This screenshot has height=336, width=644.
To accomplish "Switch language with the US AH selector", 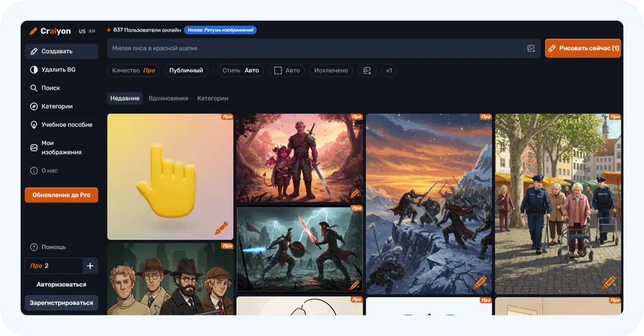I will (x=87, y=31).
